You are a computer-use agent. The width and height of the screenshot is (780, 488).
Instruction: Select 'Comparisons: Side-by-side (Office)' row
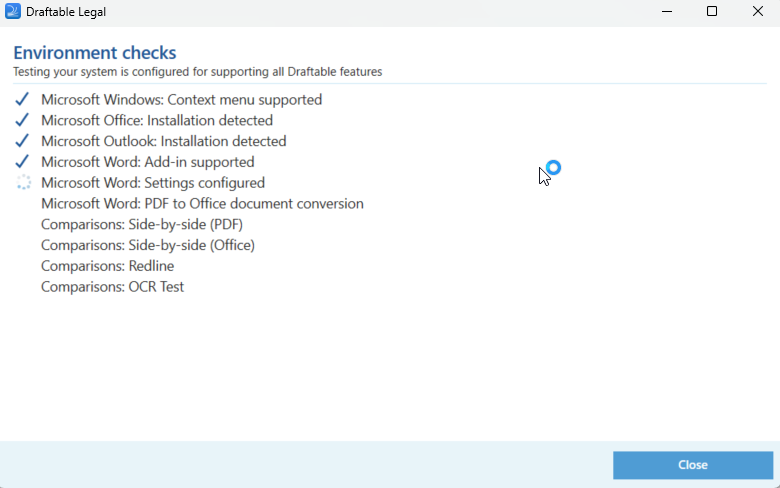(148, 246)
